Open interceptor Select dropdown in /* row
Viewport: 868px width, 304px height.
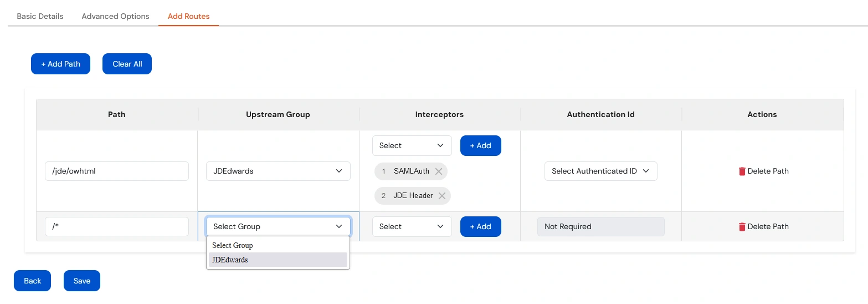click(x=412, y=226)
